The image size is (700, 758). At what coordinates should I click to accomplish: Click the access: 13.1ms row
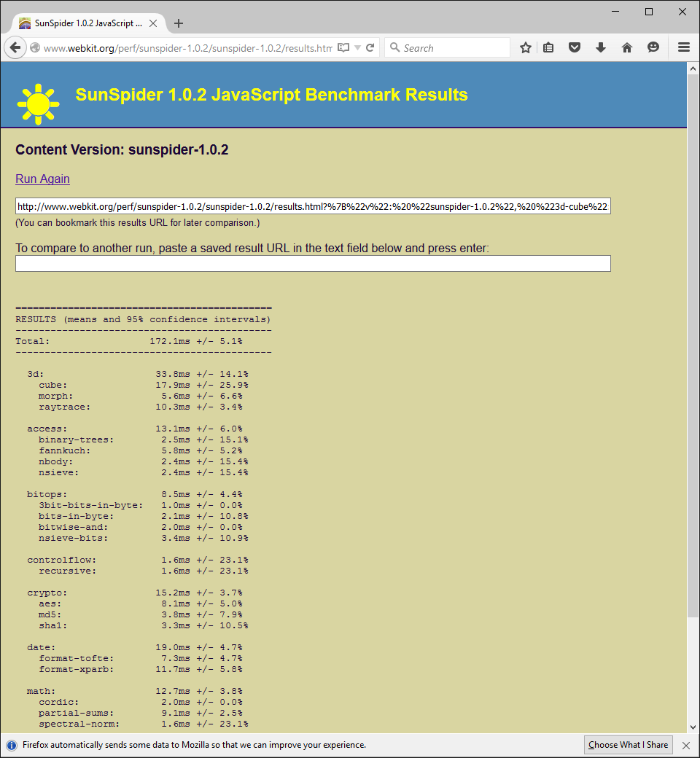[x=134, y=429]
